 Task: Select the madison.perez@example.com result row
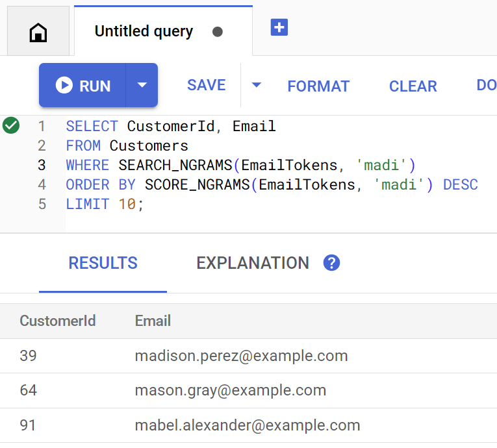coord(241,356)
